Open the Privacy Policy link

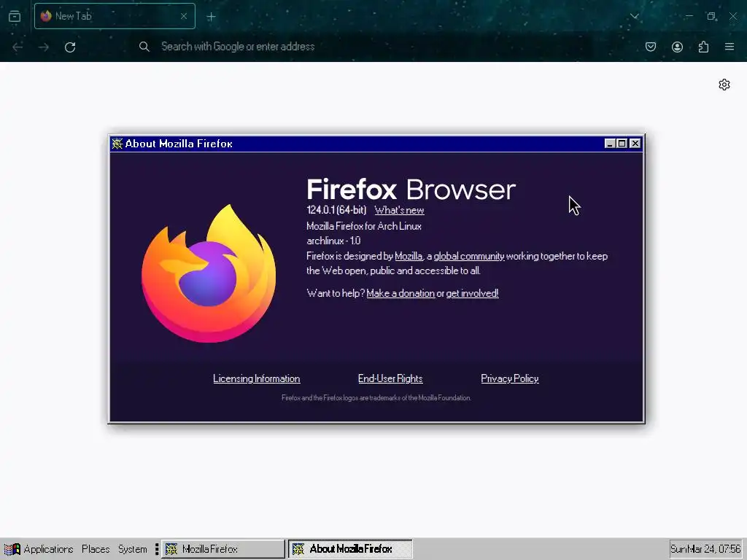pyautogui.click(x=510, y=378)
